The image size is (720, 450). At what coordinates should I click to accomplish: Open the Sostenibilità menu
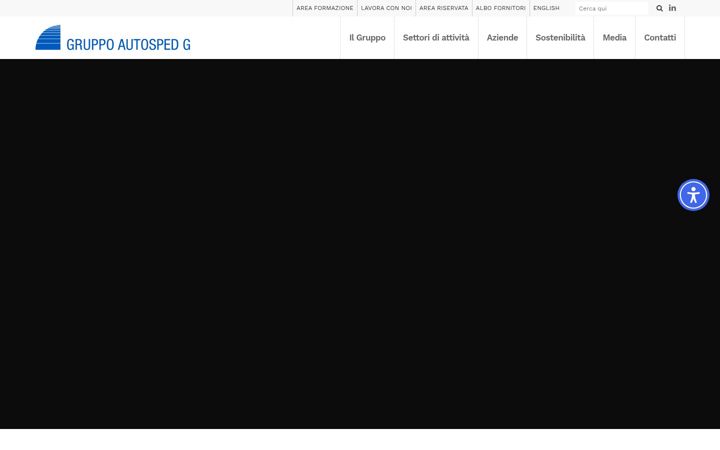tap(560, 38)
